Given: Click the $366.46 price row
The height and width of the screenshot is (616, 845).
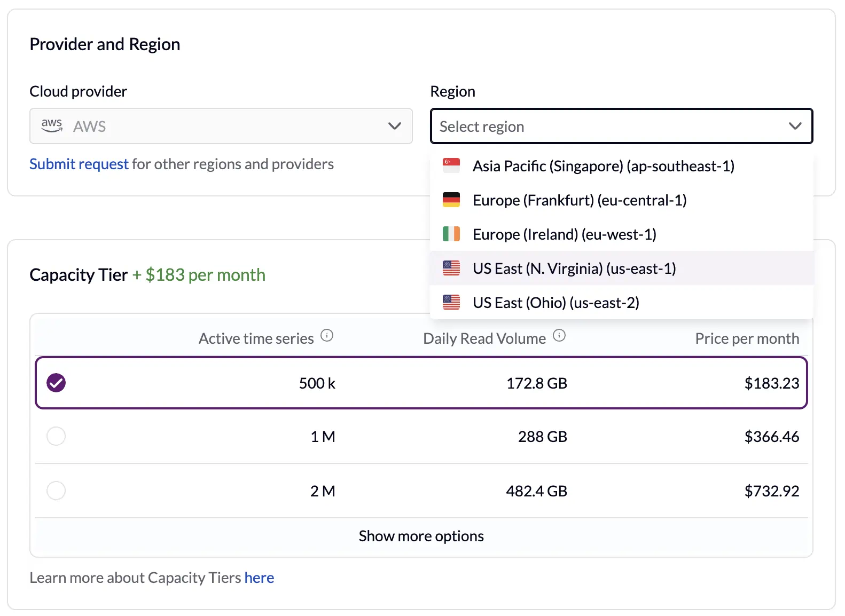Looking at the screenshot, I should coord(771,437).
